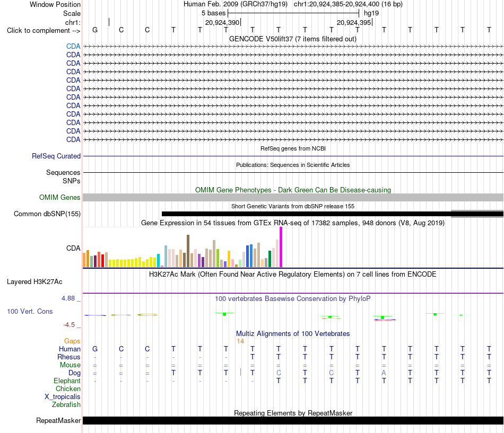Open the 'RepeatMasker' track label
Viewport: 504px width, 433px height.
click(x=58, y=421)
